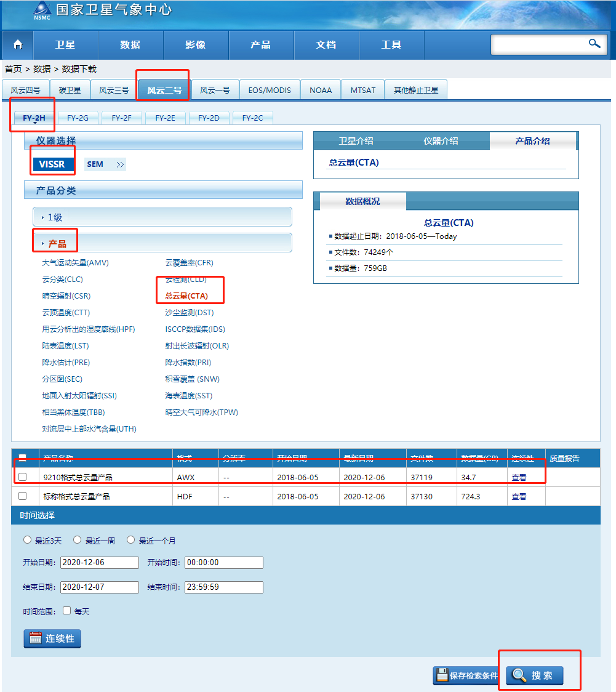This screenshot has height=692, width=616.
Task: Open the 文档 menu
Action: 327,44
